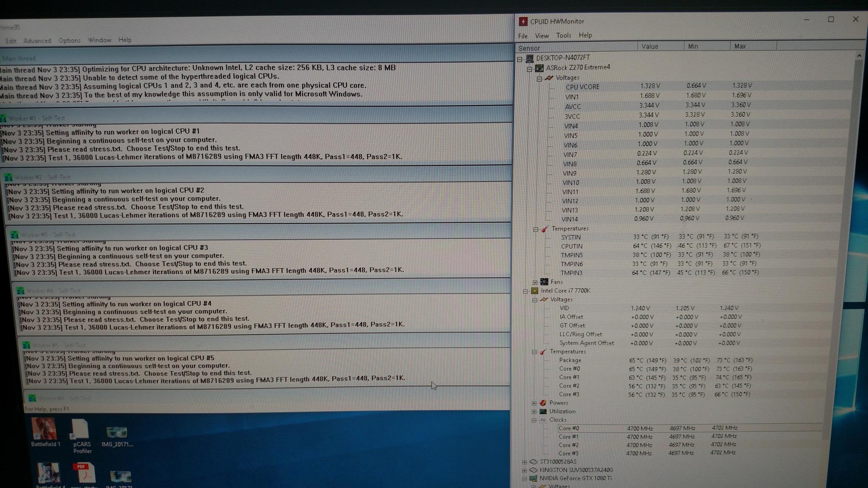Click the Worker #2 Self-Test window icon

pos(8,177)
